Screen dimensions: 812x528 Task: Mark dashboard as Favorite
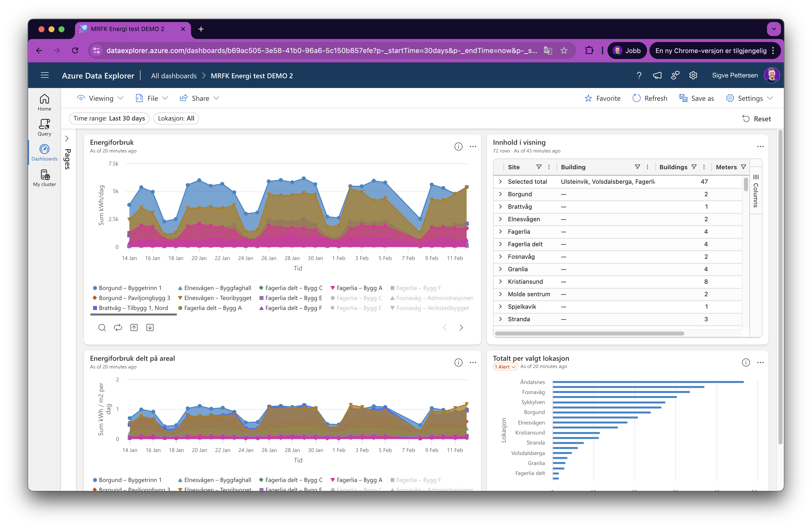point(602,98)
